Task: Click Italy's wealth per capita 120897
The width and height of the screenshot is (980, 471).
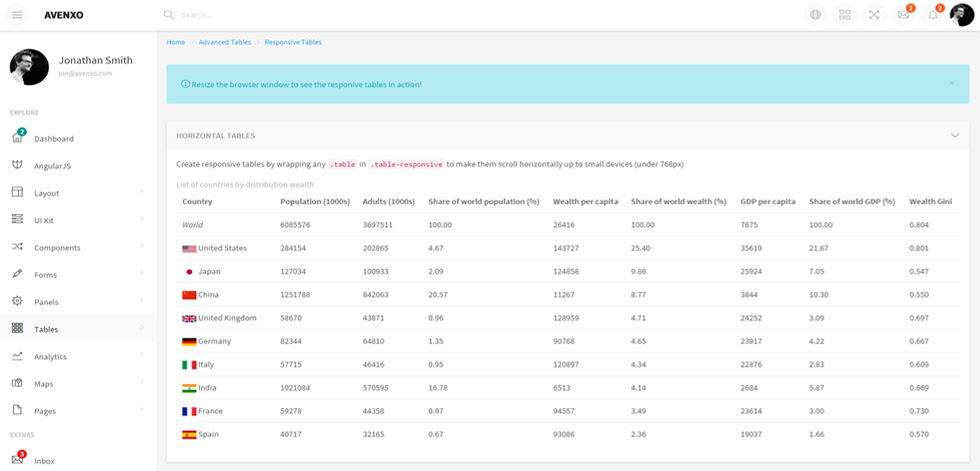Action: tap(566, 365)
